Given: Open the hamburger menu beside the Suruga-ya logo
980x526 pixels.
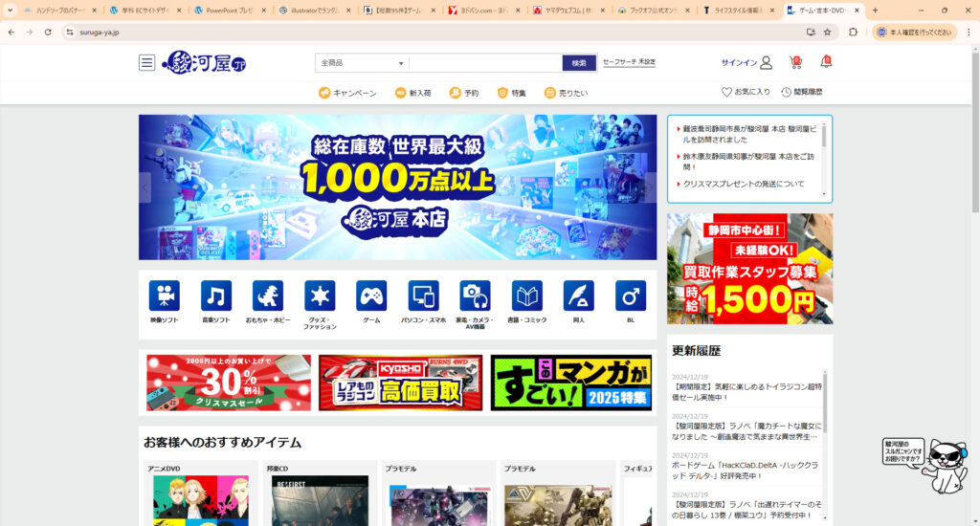Looking at the screenshot, I should (x=146, y=63).
